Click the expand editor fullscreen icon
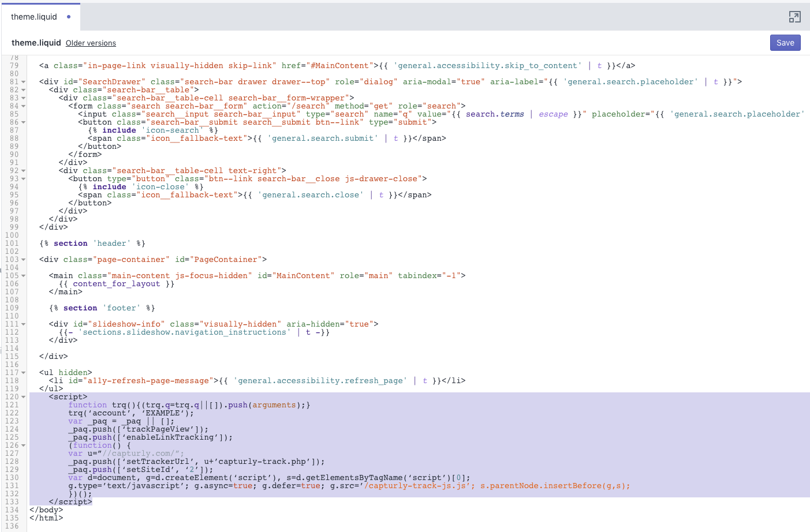810x532 pixels. [794, 17]
